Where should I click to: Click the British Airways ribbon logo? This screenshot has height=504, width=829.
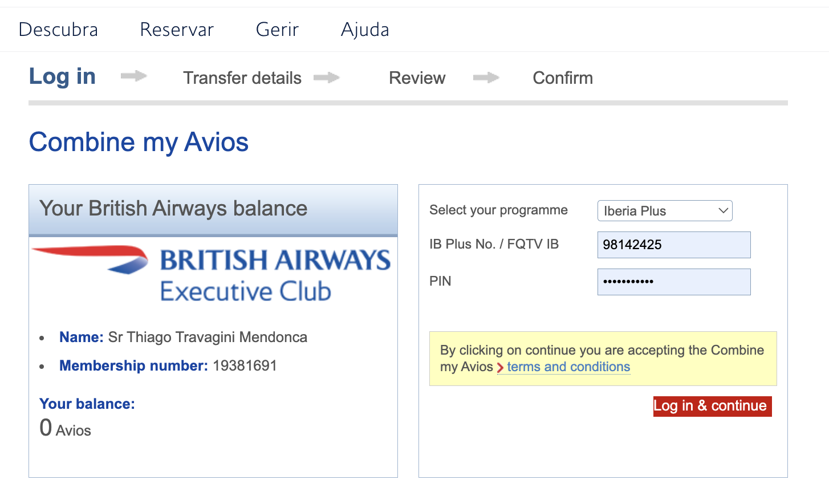91,259
